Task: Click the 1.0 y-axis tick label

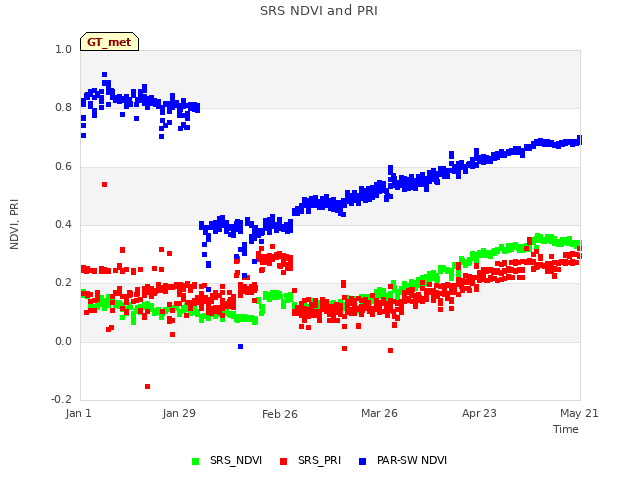Action: coord(63,49)
